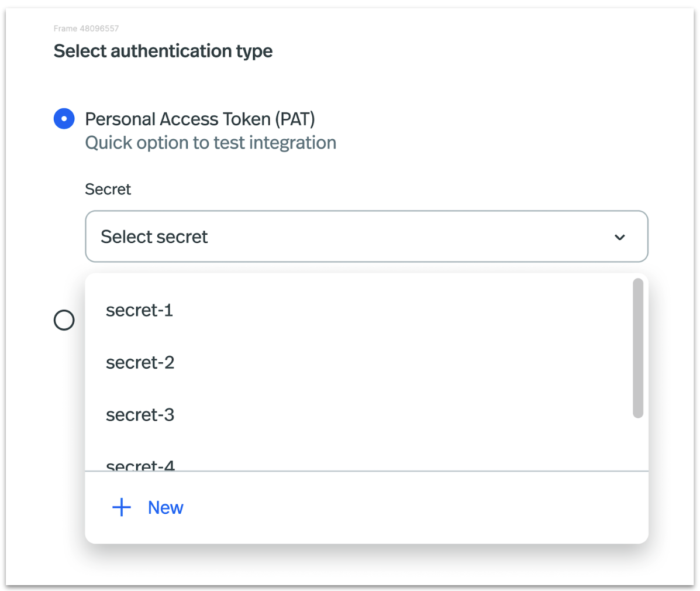Image resolution: width=700 pixels, height=591 pixels.
Task: Click the Frame 48096557 label
Action: [86, 28]
